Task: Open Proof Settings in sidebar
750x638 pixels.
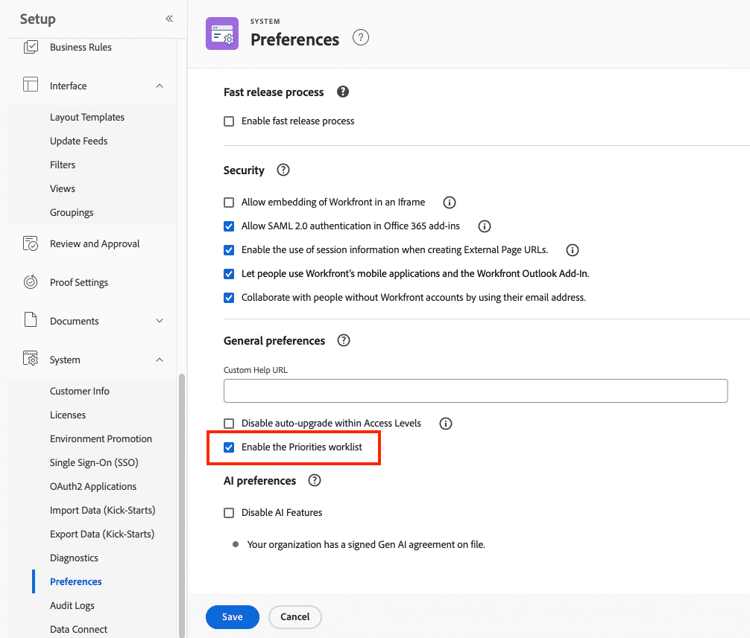Action: 79,283
